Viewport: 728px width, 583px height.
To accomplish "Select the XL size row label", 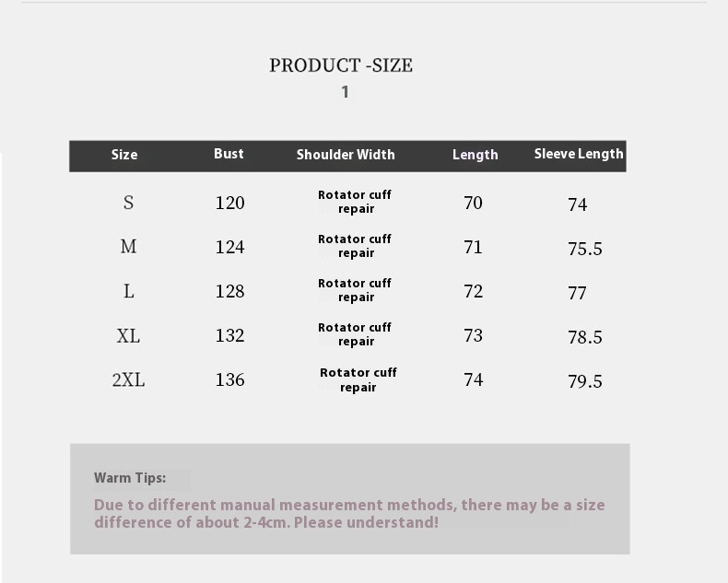I will 128,335.
